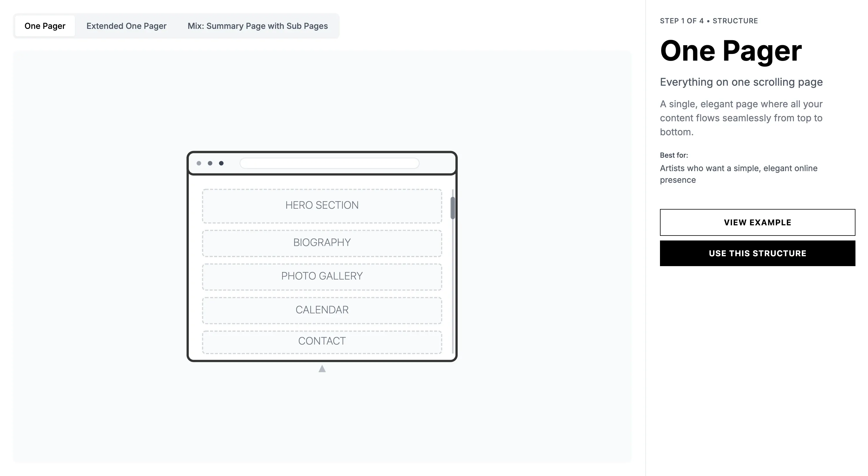The width and height of the screenshot is (868, 476).
Task: Click the middle dot in mockup browser bar
Action: pyautogui.click(x=210, y=163)
